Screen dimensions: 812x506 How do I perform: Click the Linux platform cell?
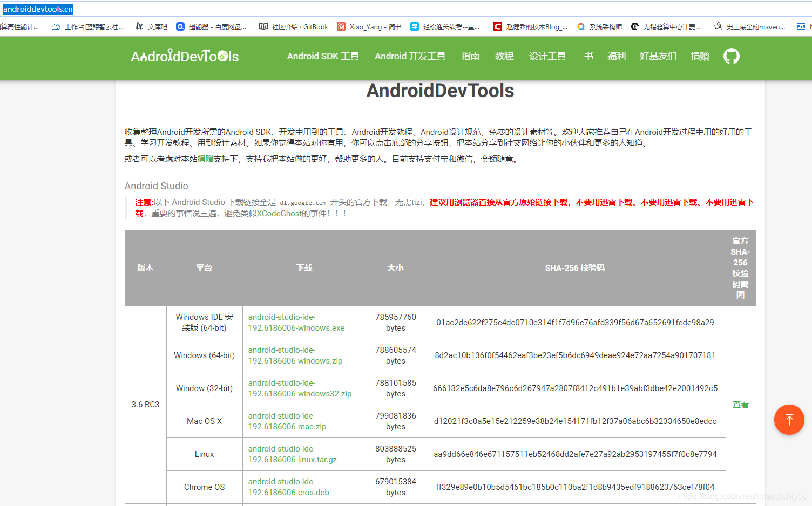coord(204,454)
